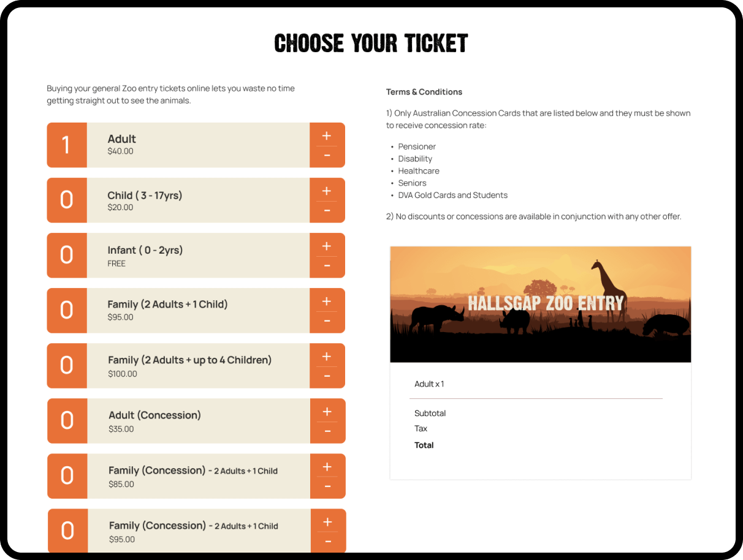Decrease Family (2 Adults + up to 4 Children) quantity

(327, 375)
